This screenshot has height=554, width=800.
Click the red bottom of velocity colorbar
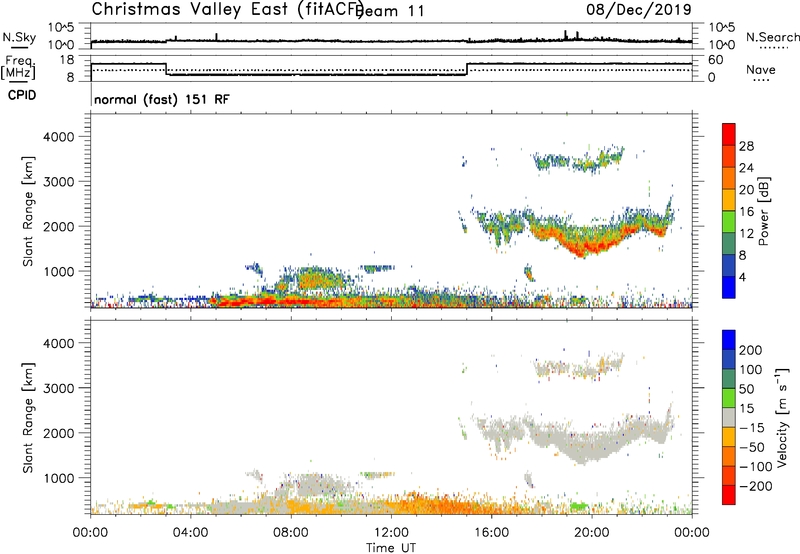(x=729, y=495)
